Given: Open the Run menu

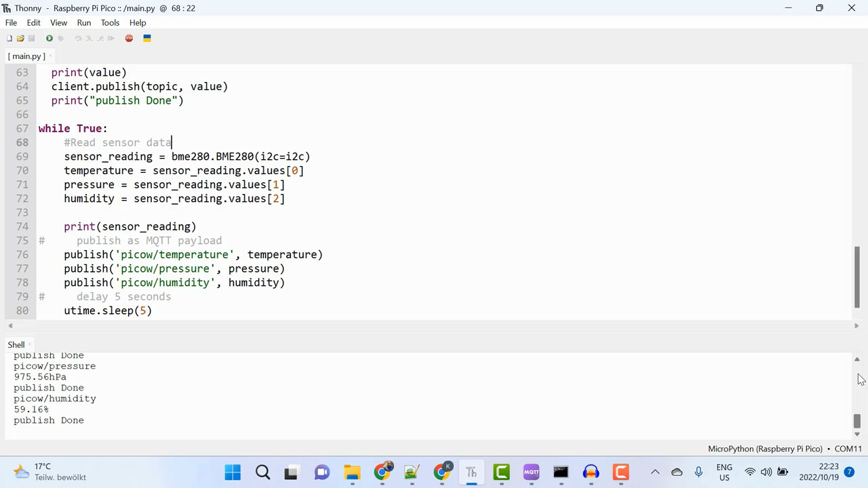Looking at the screenshot, I should [x=84, y=22].
